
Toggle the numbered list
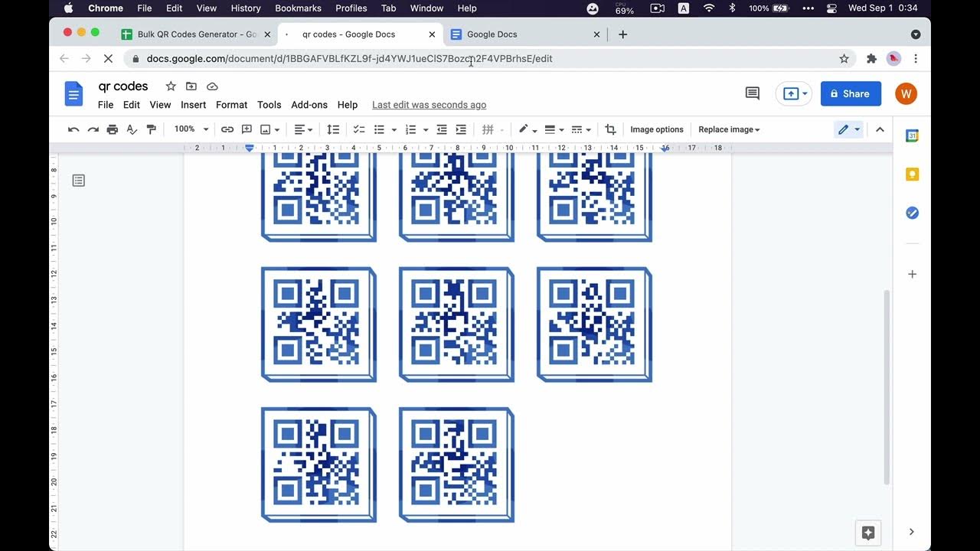pos(410,129)
